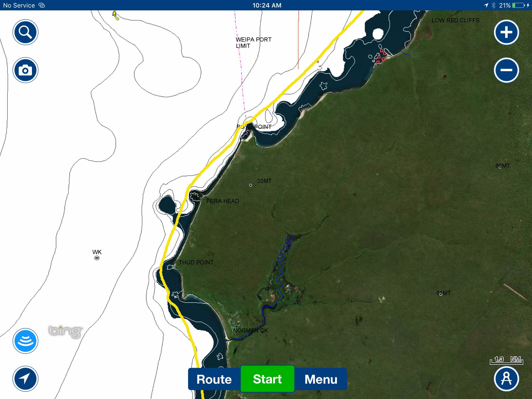Open the Route tab
The image size is (532, 399).
click(214, 379)
